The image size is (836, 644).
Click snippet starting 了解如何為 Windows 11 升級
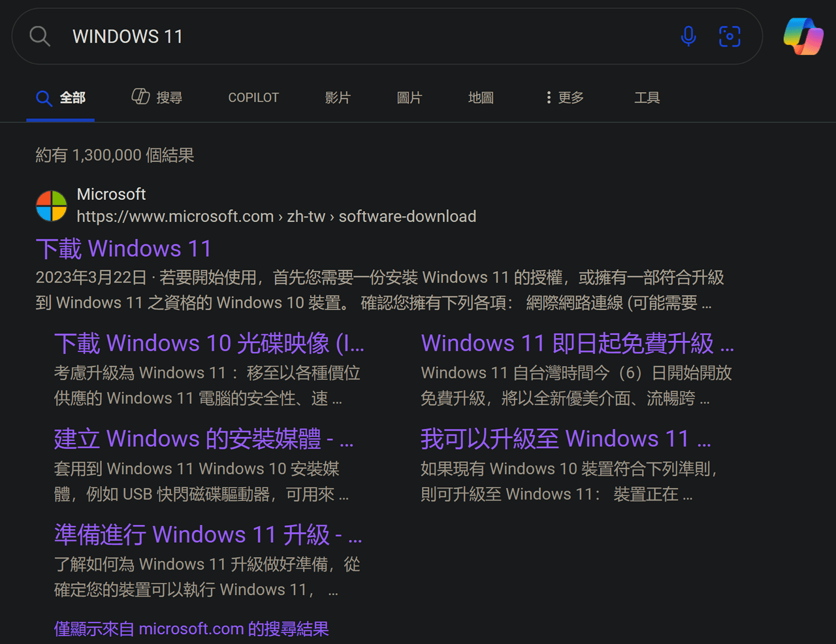coord(207,577)
